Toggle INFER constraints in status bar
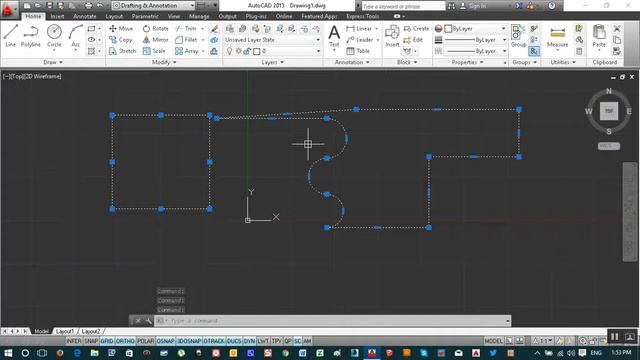Screen dimensions: 640x360 click(x=74, y=341)
